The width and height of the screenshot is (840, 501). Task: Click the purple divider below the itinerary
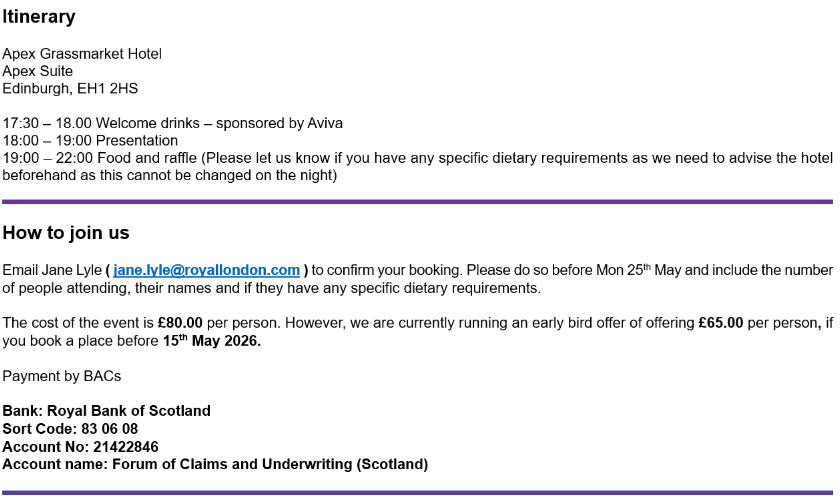pyautogui.click(x=417, y=201)
